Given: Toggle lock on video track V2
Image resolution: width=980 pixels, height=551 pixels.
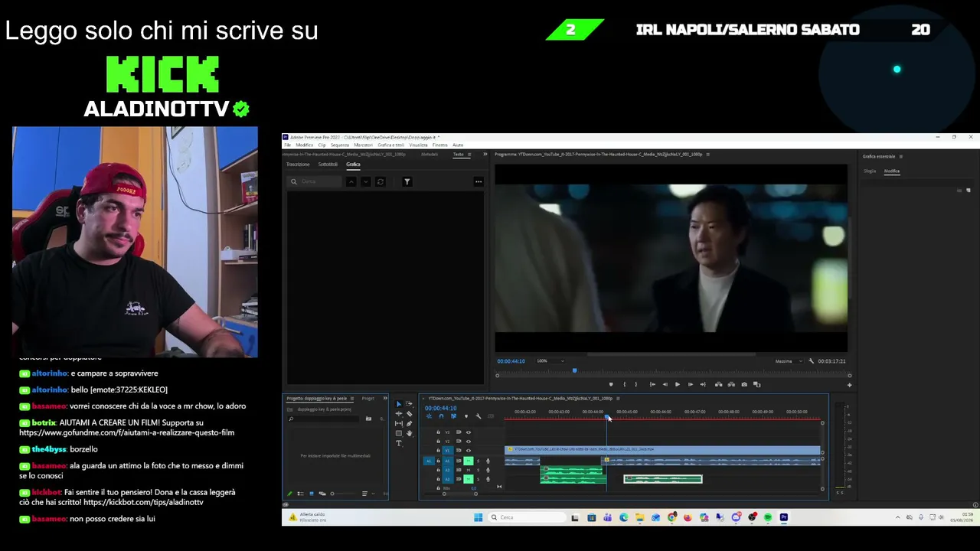Looking at the screenshot, I should point(438,442).
